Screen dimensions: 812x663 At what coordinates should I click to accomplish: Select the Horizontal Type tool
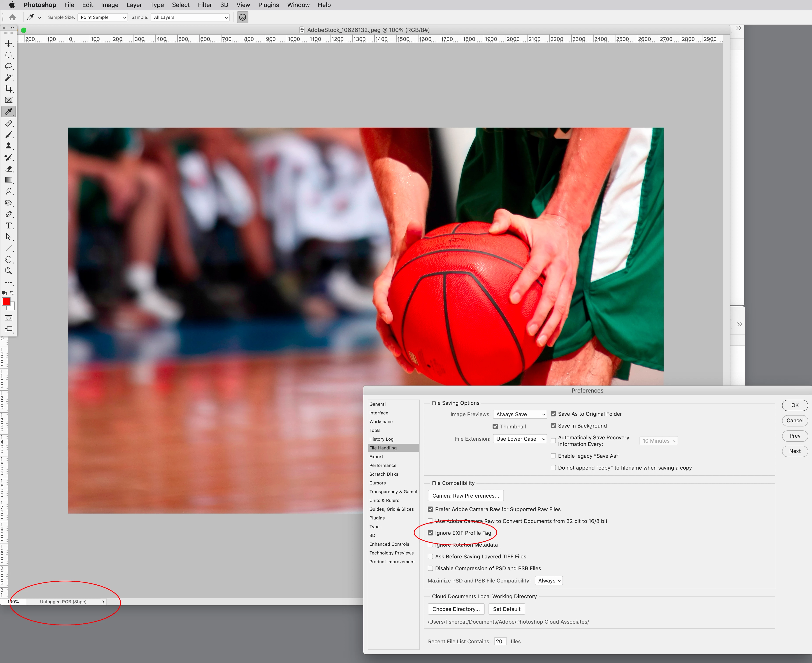[8, 226]
